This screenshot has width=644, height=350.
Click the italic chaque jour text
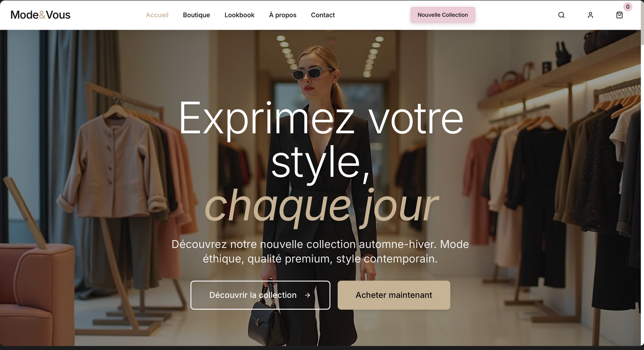321,207
